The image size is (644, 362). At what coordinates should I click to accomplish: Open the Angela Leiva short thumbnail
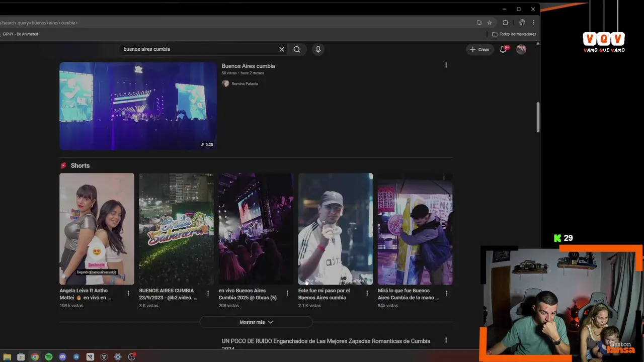(x=97, y=229)
